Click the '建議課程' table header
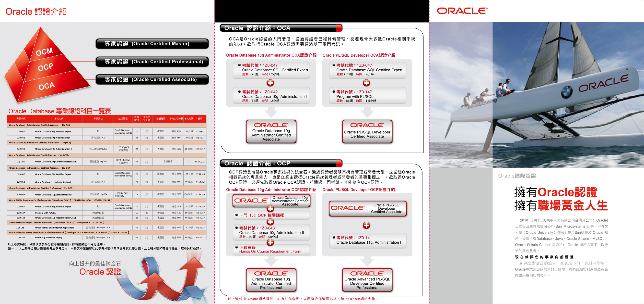Image resolution: width=644 pixels, height=304 pixels. (123, 119)
